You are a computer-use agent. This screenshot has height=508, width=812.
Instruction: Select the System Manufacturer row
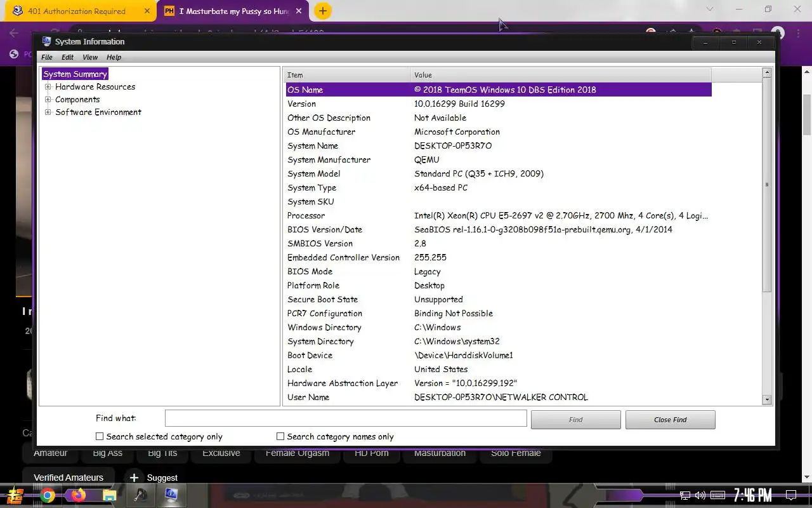tap(499, 159)
